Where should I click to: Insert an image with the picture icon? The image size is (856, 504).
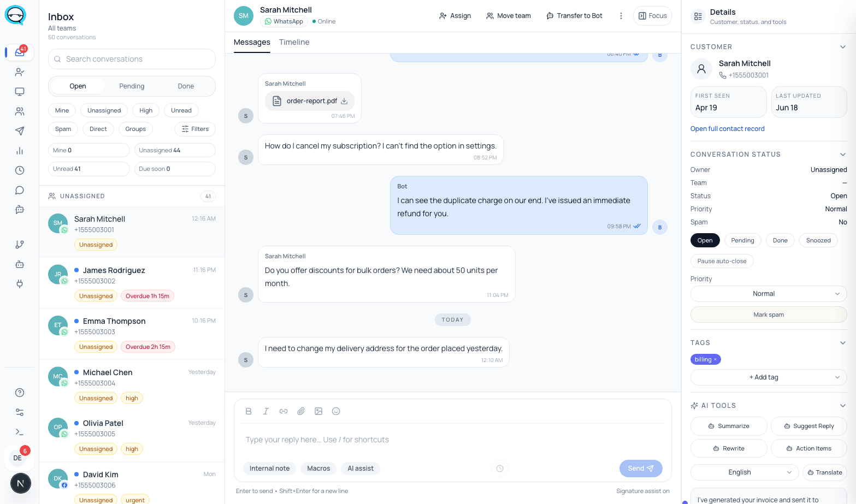(x=318, y=411)
